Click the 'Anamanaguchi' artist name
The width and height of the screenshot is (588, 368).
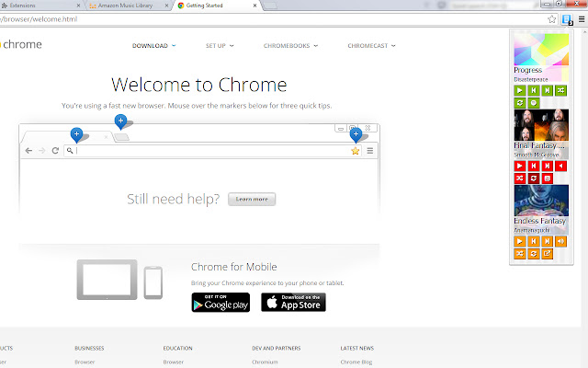click(x=532, y=230)
